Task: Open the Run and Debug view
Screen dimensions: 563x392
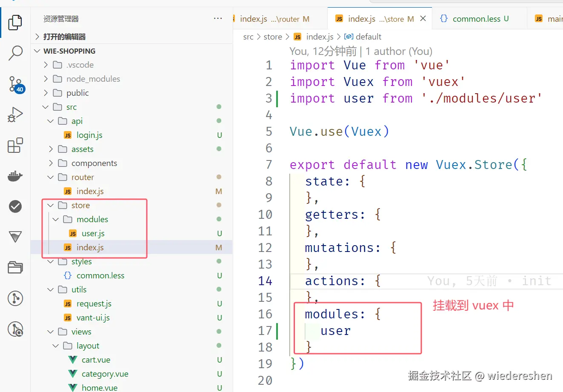Action: coord(15,114)
